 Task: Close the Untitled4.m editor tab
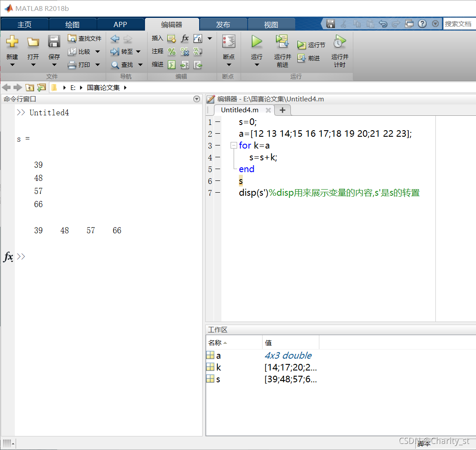tap(268, 110)
